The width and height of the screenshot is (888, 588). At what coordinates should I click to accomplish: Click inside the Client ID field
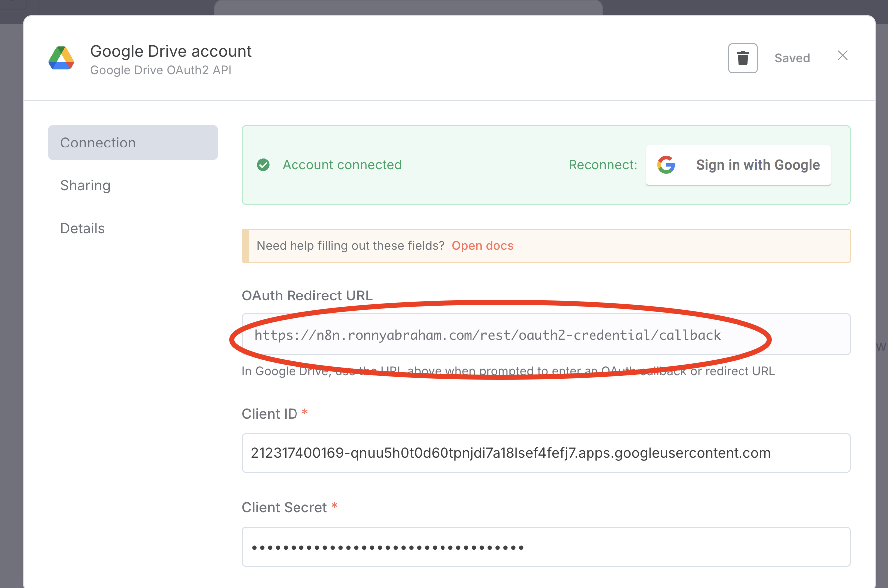(x=546, y=453)
